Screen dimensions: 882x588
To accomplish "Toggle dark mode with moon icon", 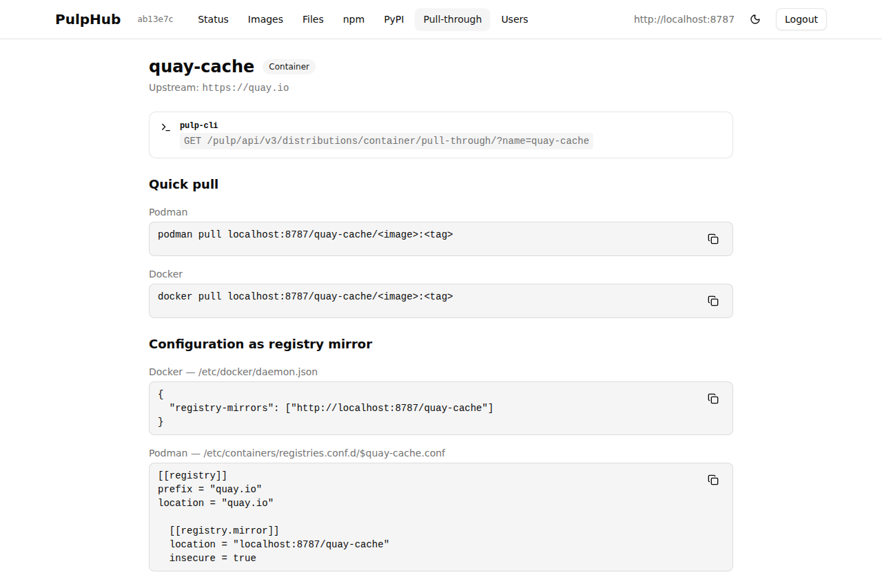I will click(755, 19).
